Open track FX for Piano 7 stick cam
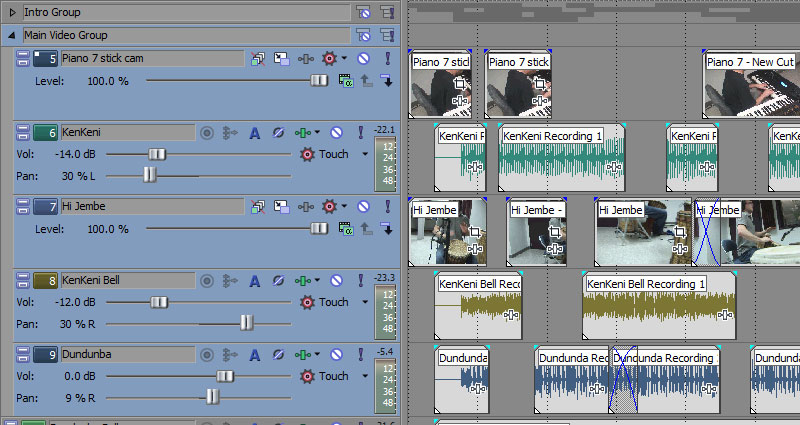 tap(306, 59)
